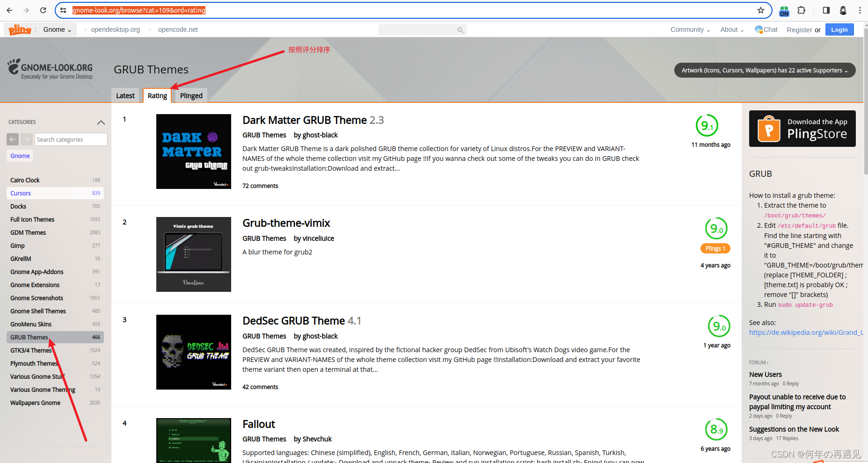Open the Gnome site selector dropdown
Image resolution: width=868 pixels, height=463 pixels.
point(57,29)
